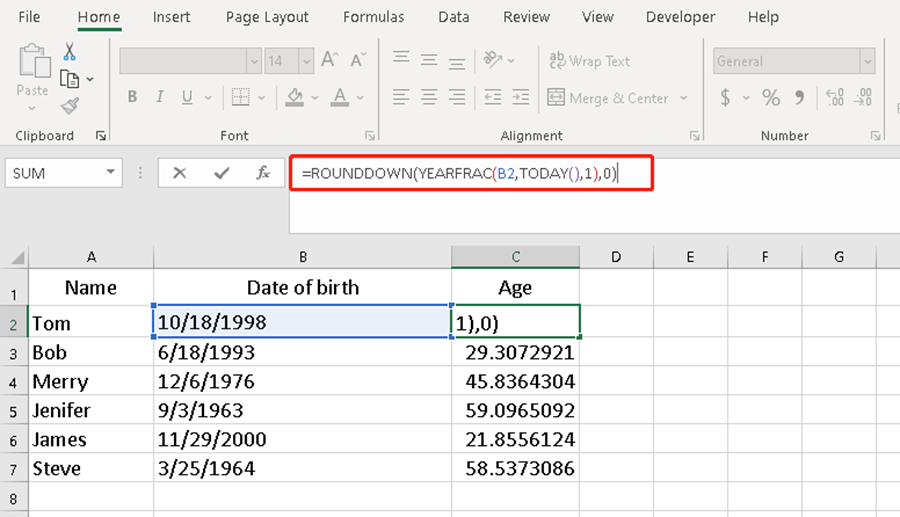Decrease decimal places
This screenshot has width=900, height=517.
863,98
